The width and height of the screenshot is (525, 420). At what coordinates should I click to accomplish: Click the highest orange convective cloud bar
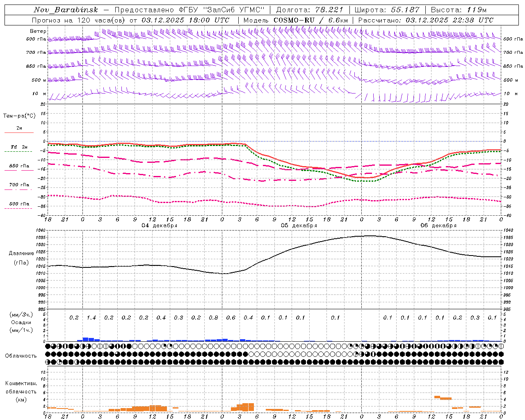point(437,397)
